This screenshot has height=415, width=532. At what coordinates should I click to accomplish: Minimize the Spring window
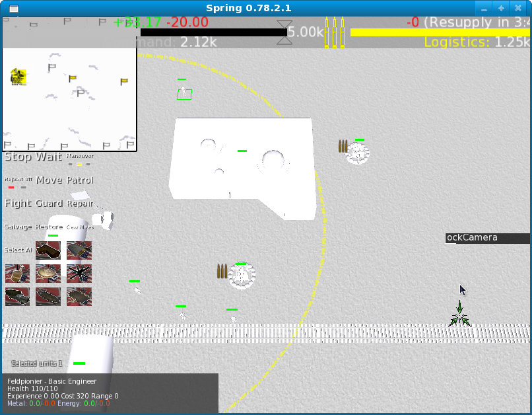pyautogui.click(x=484, y=9)
